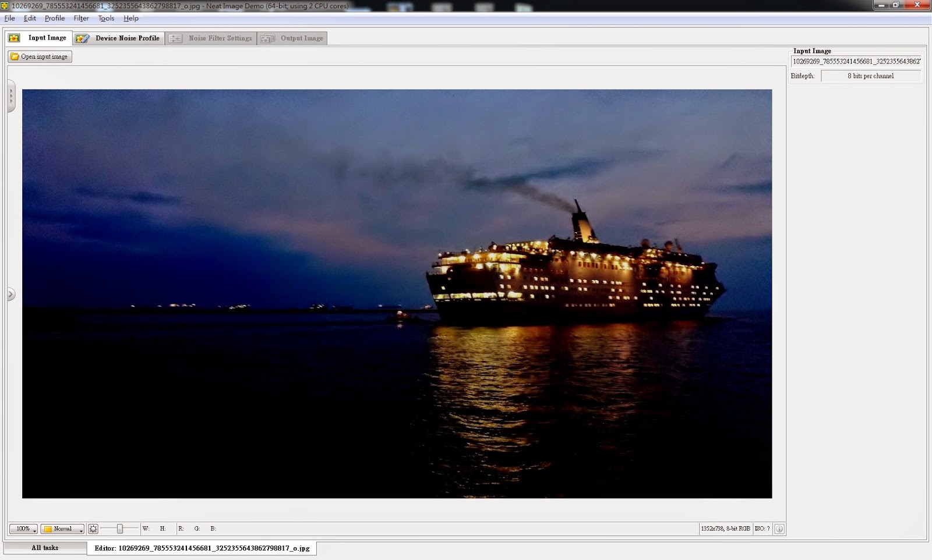The height and width of the screenshot is (560, 932).
Task: Click the Input Image tab icon
Action: coord(14,38)
